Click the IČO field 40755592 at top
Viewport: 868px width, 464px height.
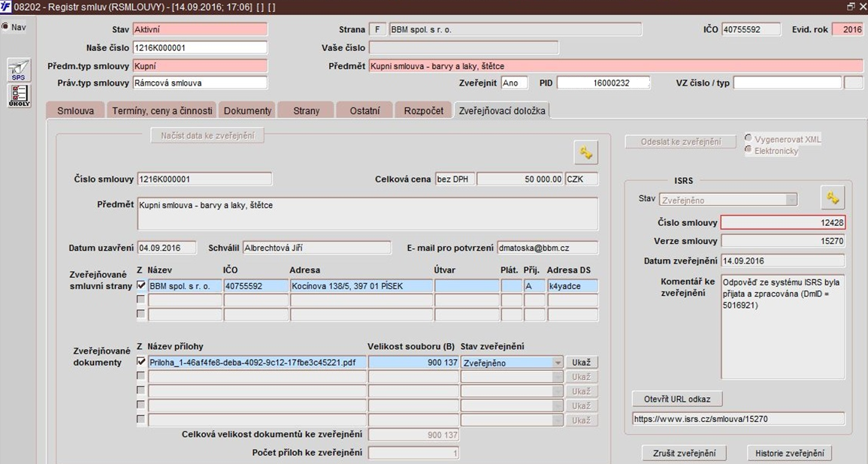(751, 29)
